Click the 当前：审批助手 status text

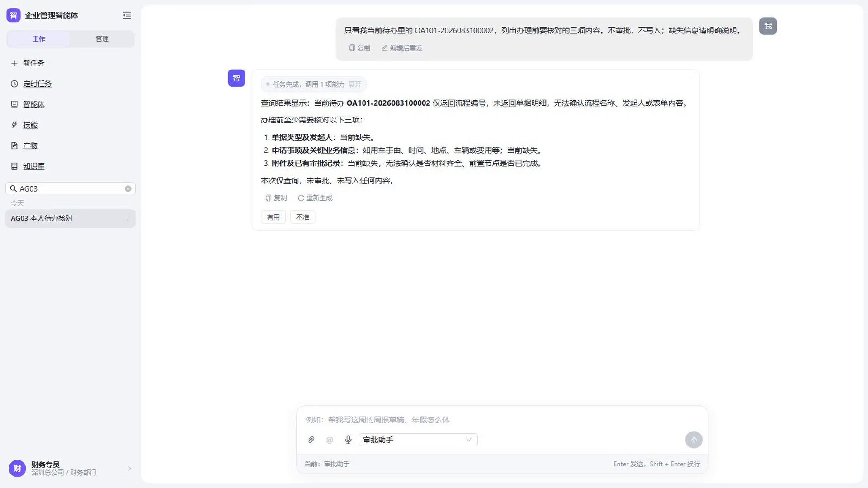pos(327,464)
